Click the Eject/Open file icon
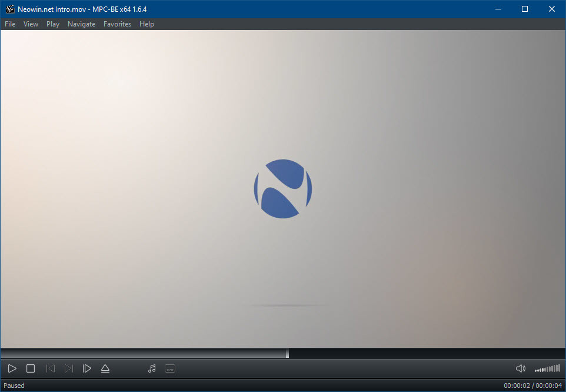The height and width of the screenshot is (392, 566). pyautogui.click(x=105, y=368)
